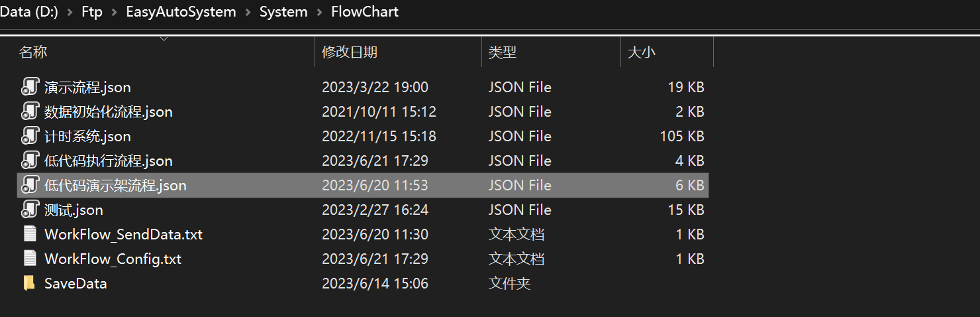This screenshot has width=980, height=317.
Task: Sort files by 类型 column header
Action: (503, 52)
